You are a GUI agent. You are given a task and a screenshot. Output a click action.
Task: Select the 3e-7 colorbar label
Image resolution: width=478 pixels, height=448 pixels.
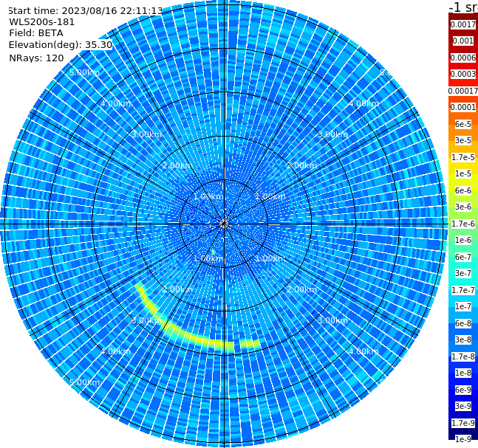(x=463, y=273)
